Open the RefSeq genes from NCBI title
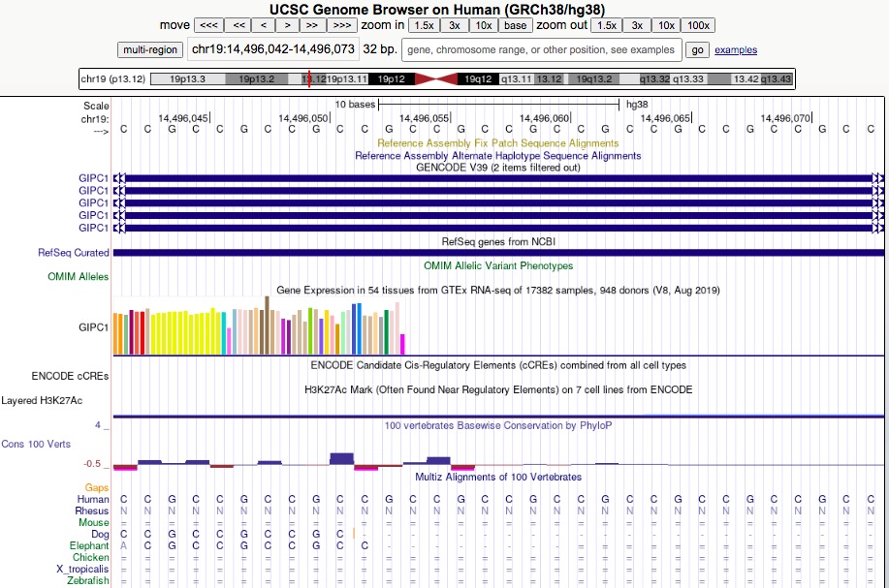This screenshot has width=889, height=588. pyautogui.click(x=498, y=242)
